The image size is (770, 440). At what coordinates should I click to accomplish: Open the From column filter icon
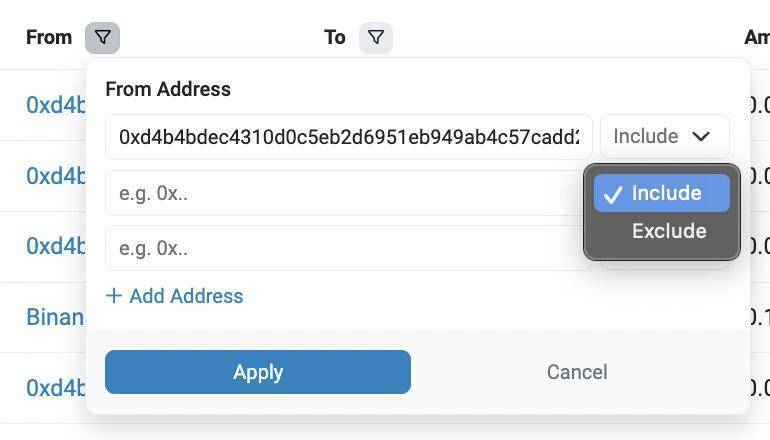click(102, 38)
